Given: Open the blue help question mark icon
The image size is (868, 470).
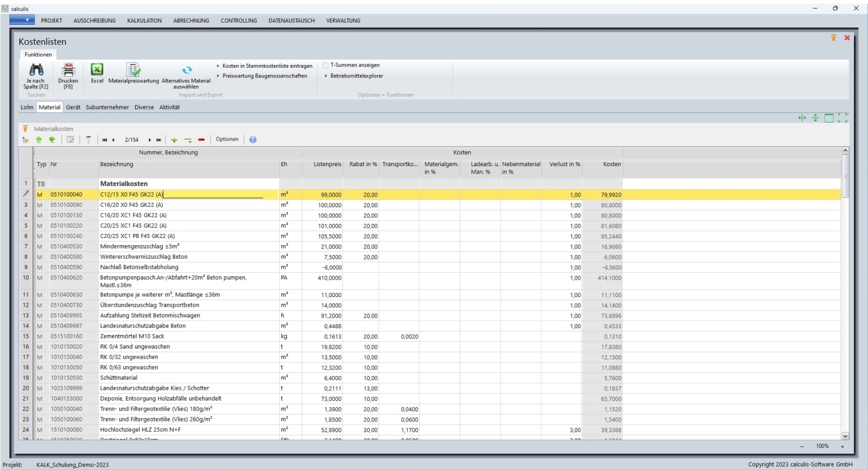Looking at the screenshot, I should click(x=253, y=140).
